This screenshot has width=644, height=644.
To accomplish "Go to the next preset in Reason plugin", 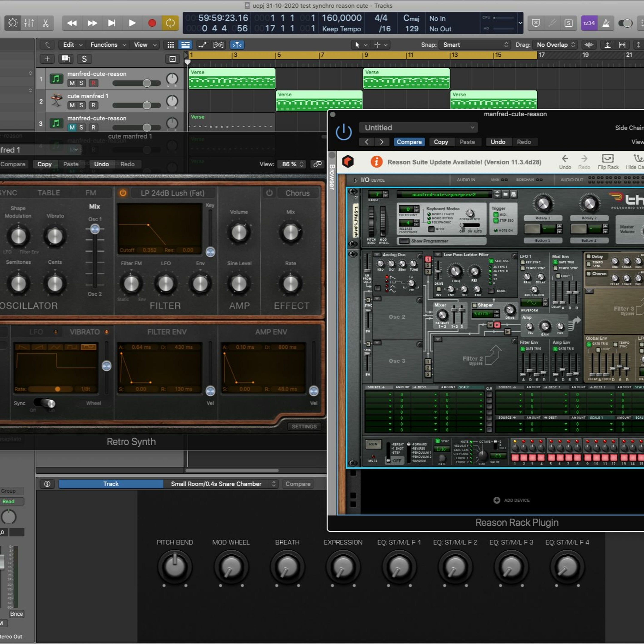I will coord(382,142).
